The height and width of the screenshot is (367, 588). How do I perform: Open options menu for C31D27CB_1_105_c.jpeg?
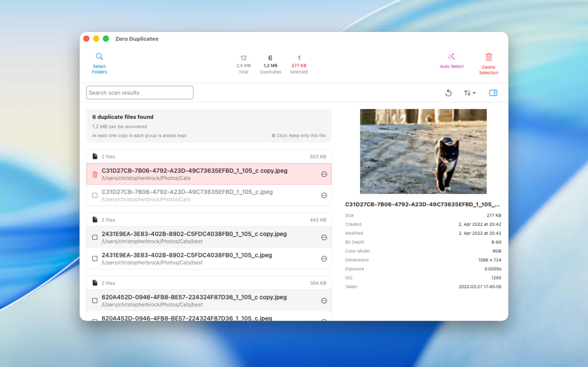click(324, 195)
